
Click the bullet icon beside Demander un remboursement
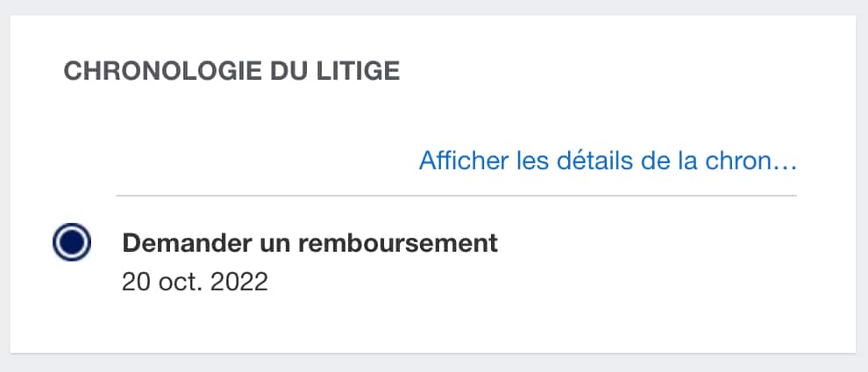click(x=72, y=242)
